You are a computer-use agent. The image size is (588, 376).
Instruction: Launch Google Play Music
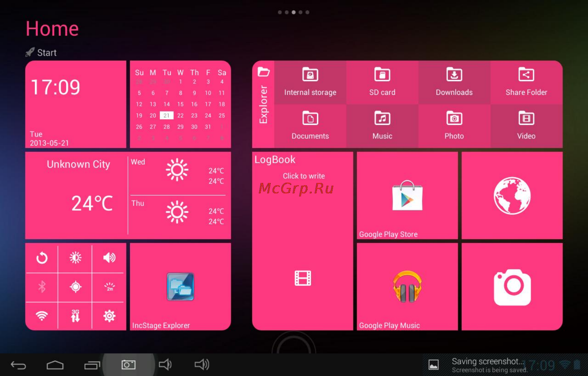click(407, 286)
